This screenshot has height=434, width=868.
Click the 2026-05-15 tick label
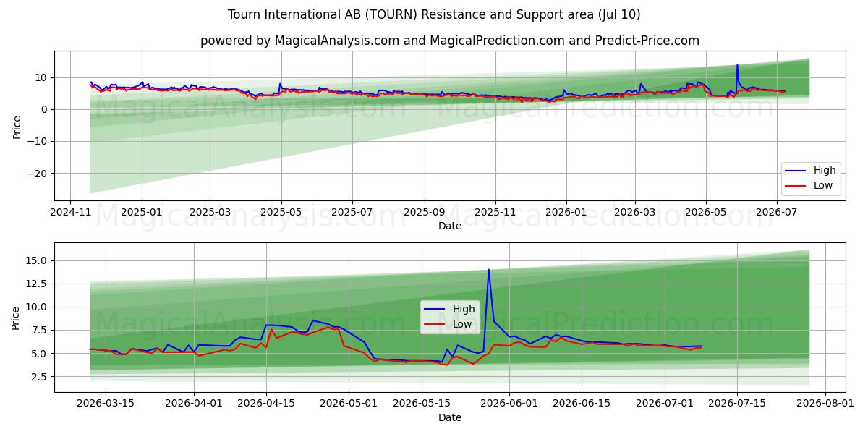pyautogui.click(x=422, y=403)
